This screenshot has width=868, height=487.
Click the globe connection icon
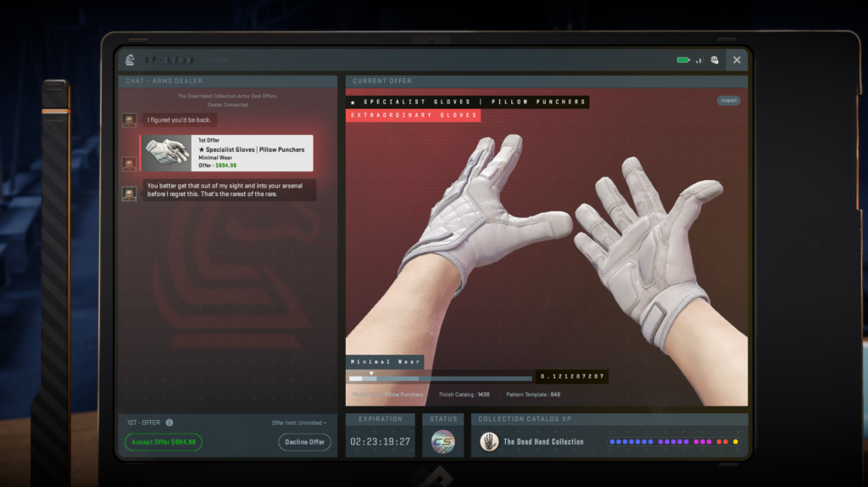[x=715, y=60]
